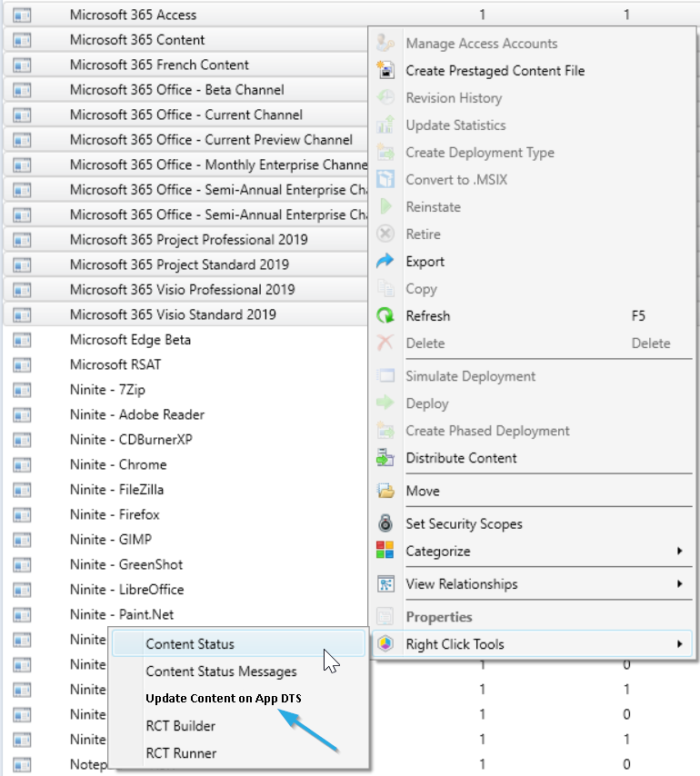700x776 pixels.
Task: Click the green Refresh icon
Action: point(385,316)
